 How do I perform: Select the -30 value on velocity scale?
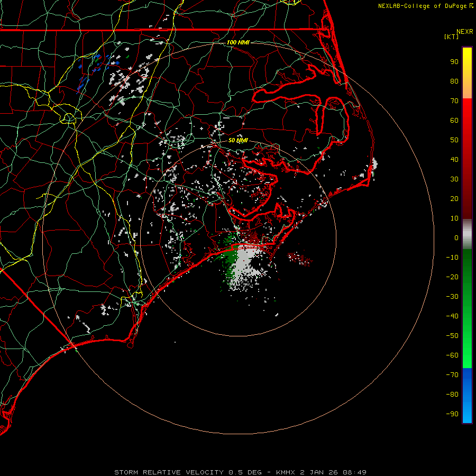point(452,297)
